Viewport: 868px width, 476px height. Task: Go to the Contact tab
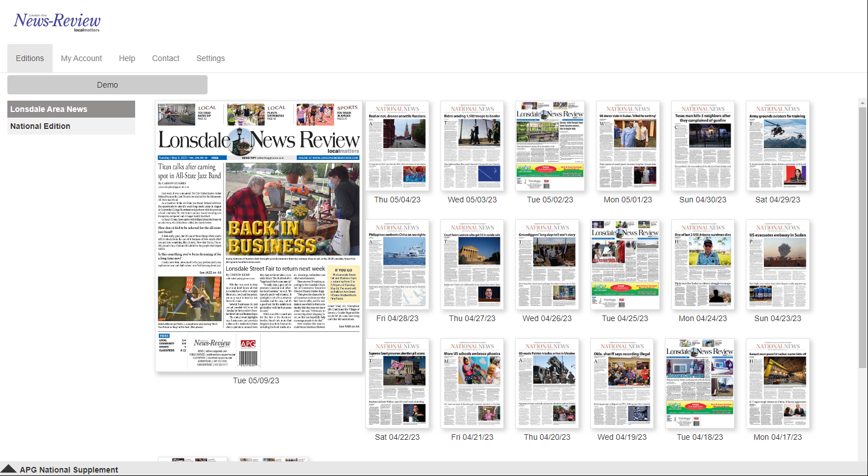click(x=166, y=58)
